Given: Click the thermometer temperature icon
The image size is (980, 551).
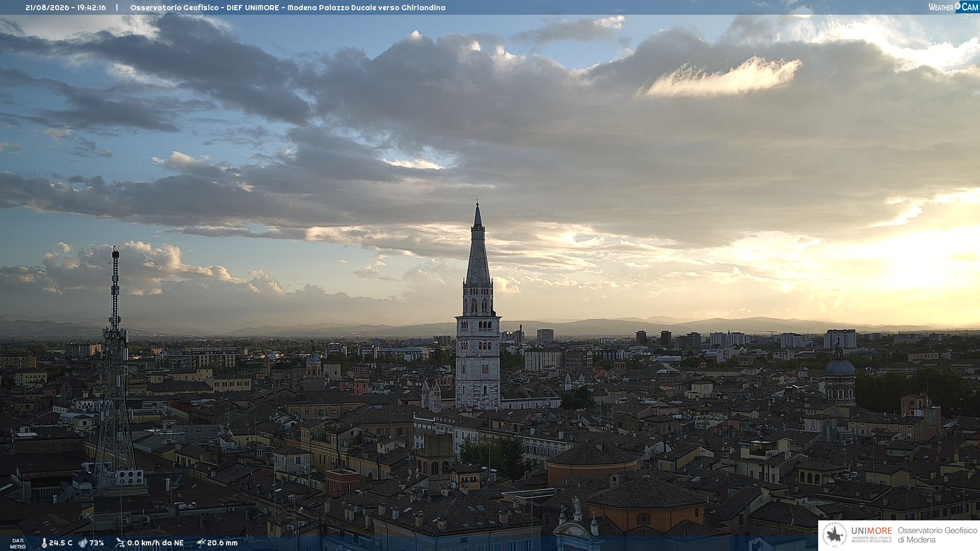Looking at the screenshot, I should coord(44,543).
